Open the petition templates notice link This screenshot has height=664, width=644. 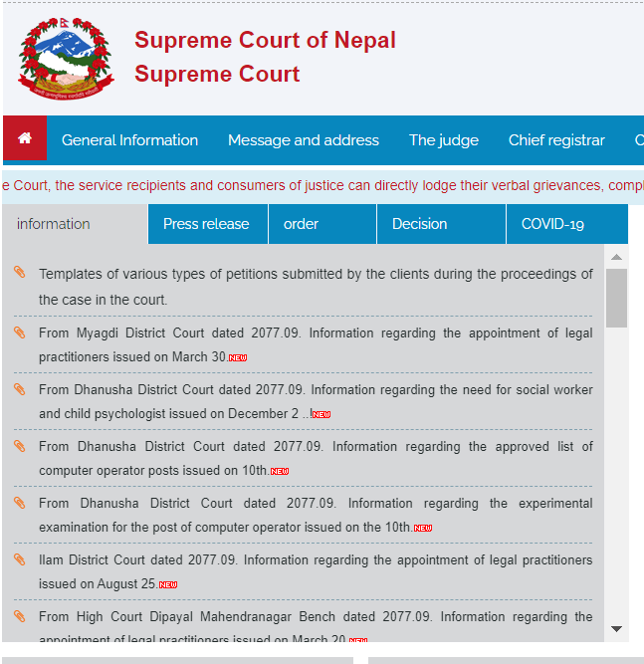click(x=316, y=287)
